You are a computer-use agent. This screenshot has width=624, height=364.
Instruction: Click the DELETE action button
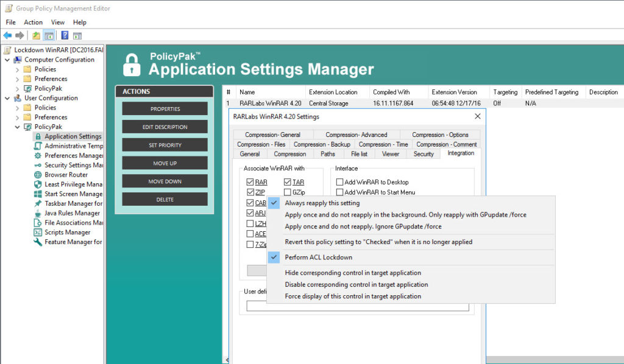click(x=165, y=200)
